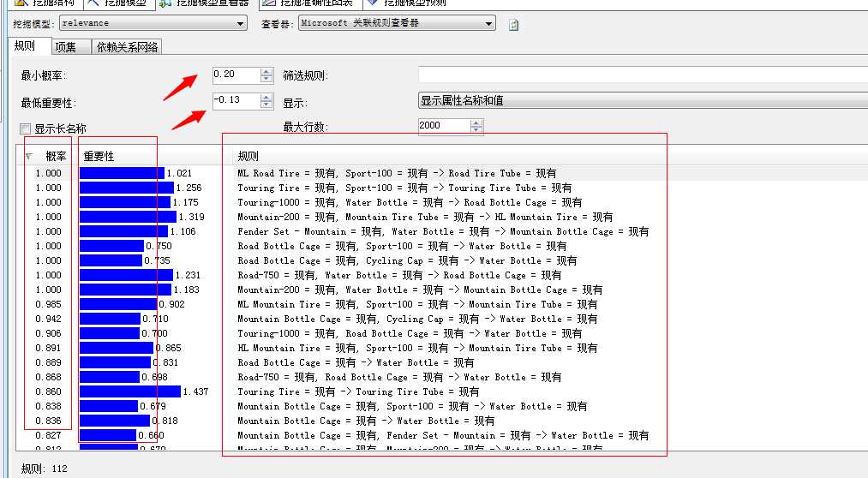Open the 查看器 Microsoft 关联规则查看器 dropdown
This screenshot has height=478, width=868.
397,23
